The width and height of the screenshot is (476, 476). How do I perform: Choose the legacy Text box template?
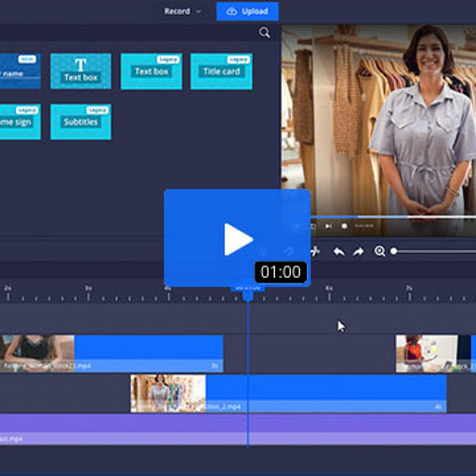(x=152, y=71)
